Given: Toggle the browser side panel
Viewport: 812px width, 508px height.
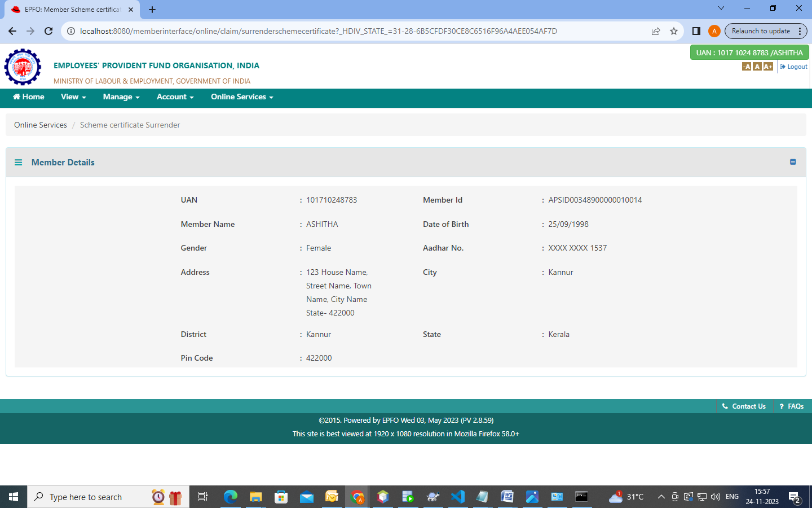Looking at the screenshot, I should pyautogui.click(x=696, y=31).
